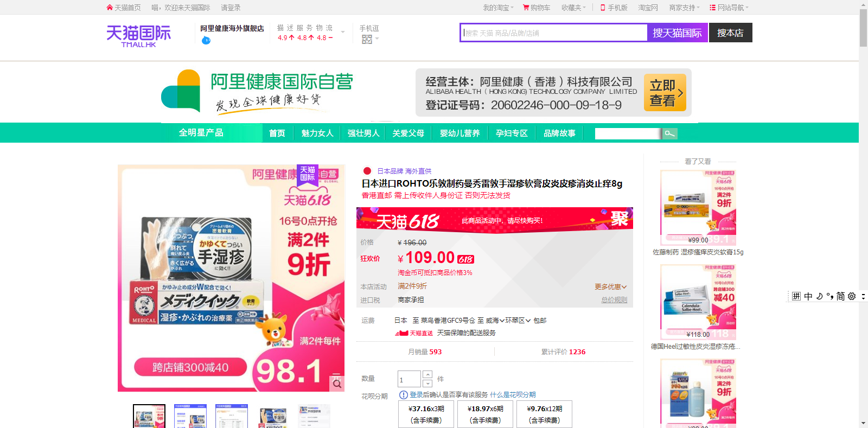Click the zoom magnifier on product image
The image size is (868, 428).
pos(337,384)
